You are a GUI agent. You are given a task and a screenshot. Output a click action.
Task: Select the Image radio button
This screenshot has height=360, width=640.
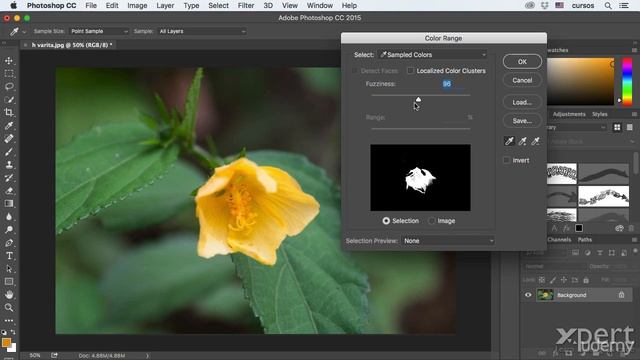[431, 221]
